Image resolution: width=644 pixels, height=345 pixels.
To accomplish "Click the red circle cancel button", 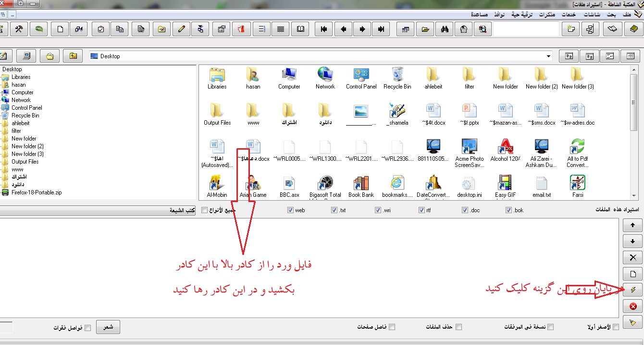I will (633, 306).
